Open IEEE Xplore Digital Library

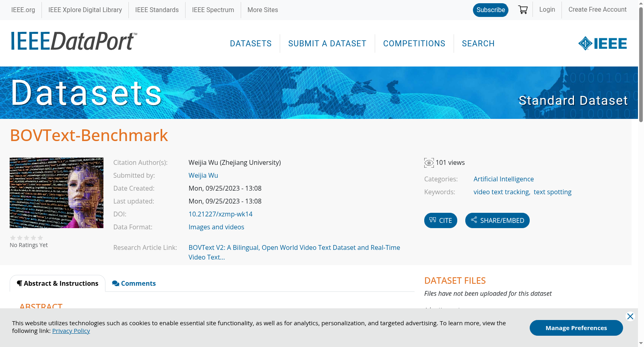[x=85, y=10]
